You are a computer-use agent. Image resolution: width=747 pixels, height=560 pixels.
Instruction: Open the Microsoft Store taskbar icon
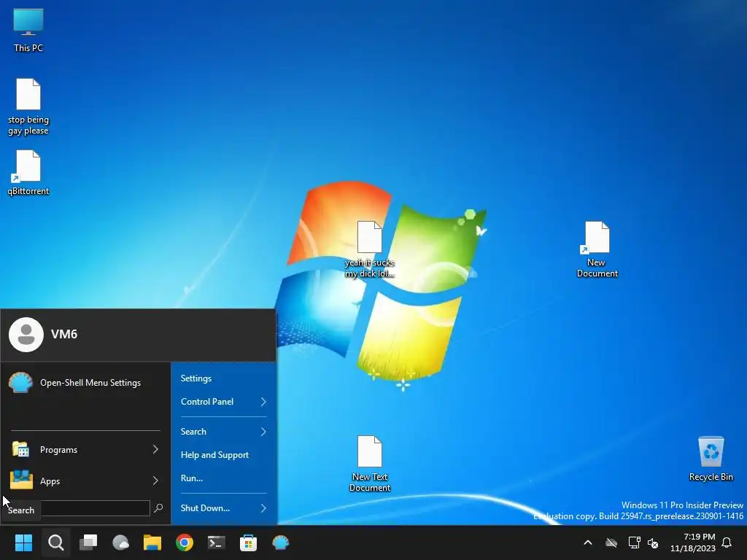[x=248, y=542]
